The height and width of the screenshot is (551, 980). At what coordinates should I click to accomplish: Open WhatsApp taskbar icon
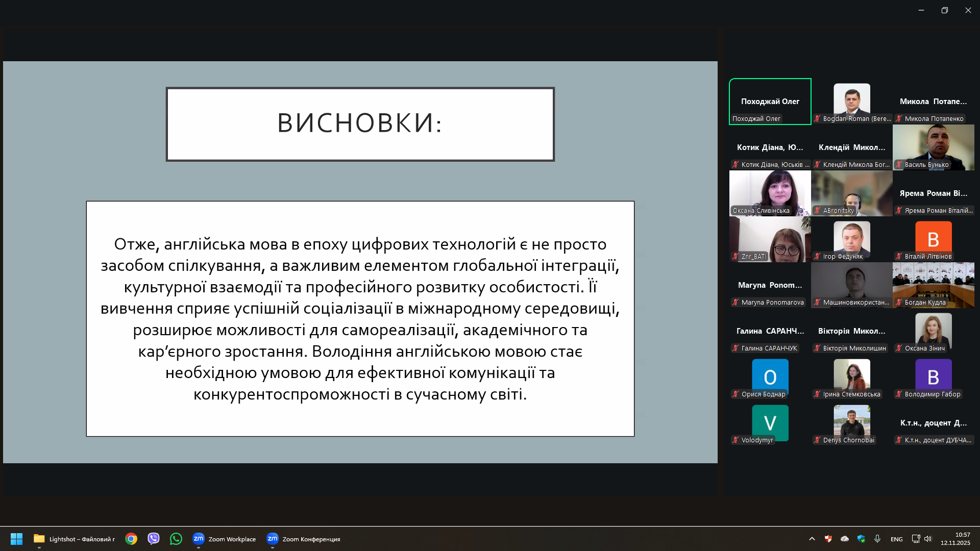pos(176,539)
